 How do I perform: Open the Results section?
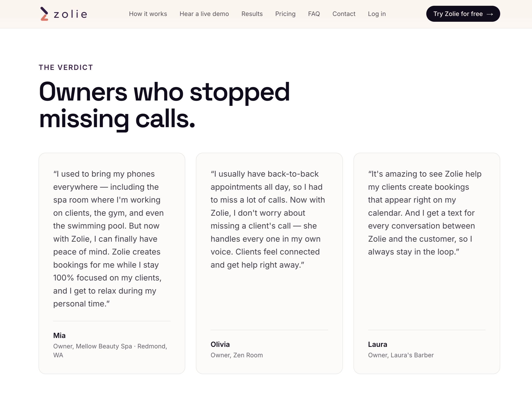coord(252,14)
